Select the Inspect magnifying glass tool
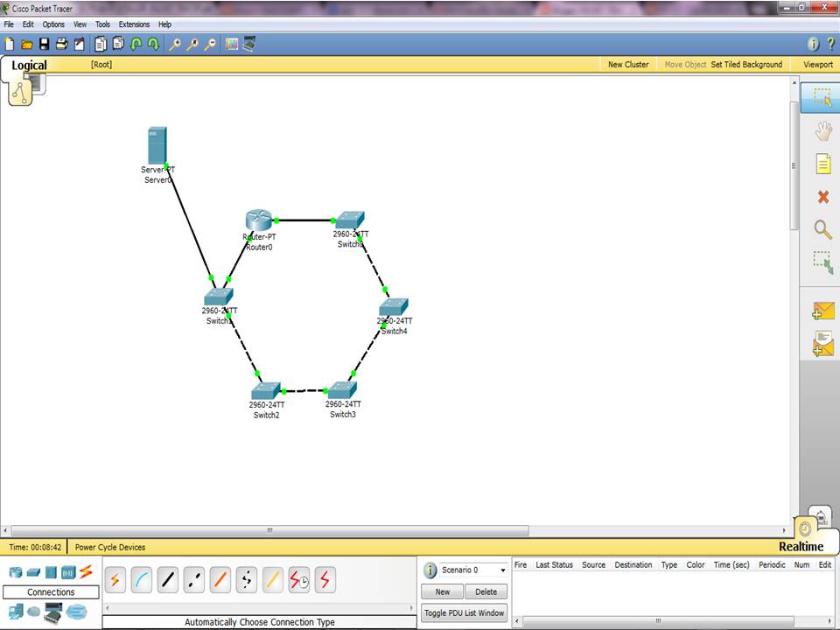The height and width of the screenshot is (630, 840). (821, 229)
